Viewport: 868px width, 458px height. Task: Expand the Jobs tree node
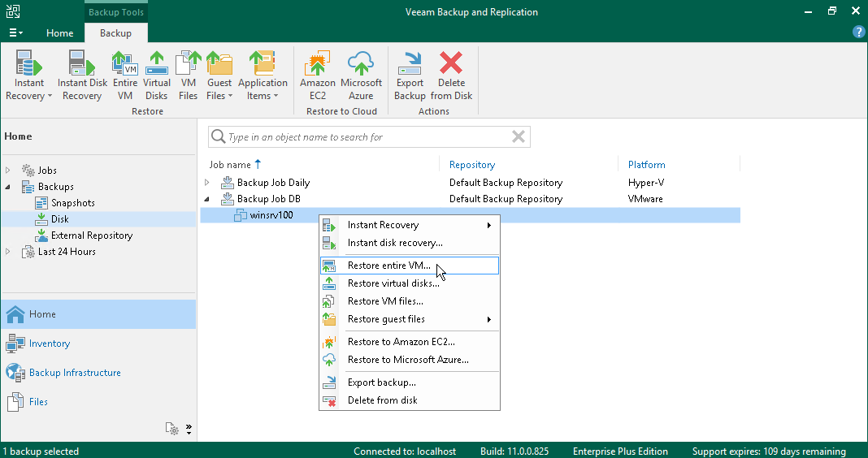(9, 171)
